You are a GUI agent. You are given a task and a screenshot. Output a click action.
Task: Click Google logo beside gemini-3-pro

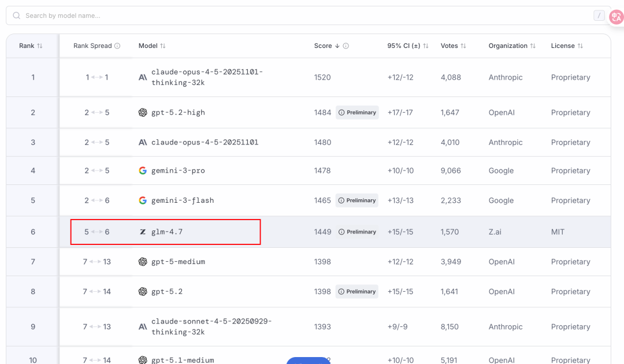pyautogui.click(x=143, y=170)
